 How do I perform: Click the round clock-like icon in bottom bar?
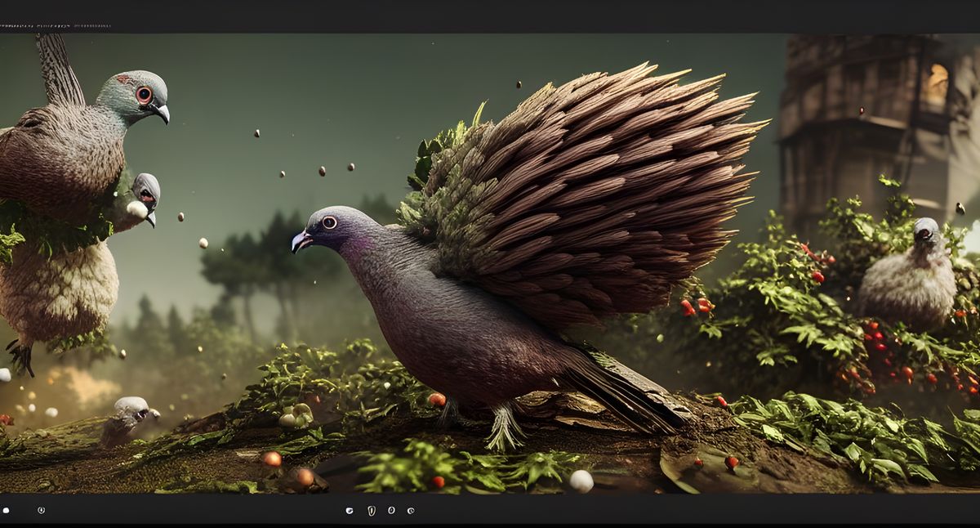(41, 510)
